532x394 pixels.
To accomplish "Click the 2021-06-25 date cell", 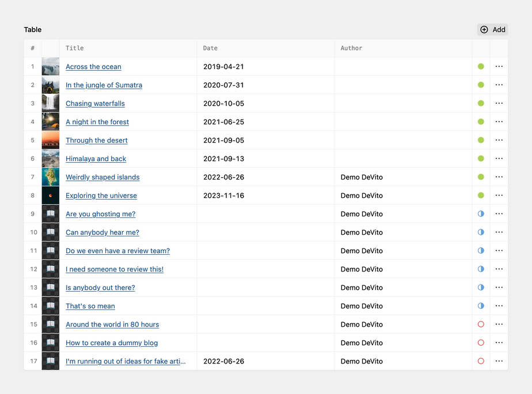I will tap(223, 122).
